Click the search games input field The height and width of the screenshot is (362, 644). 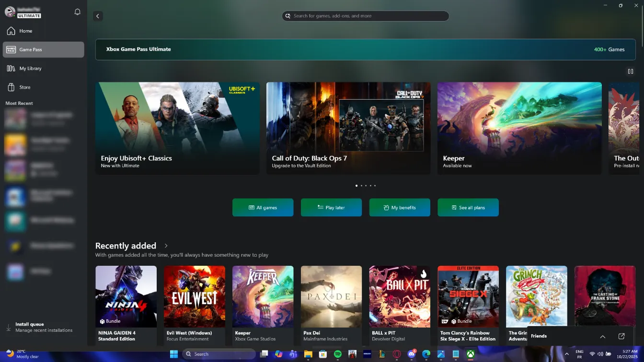(x=365, y=16)
